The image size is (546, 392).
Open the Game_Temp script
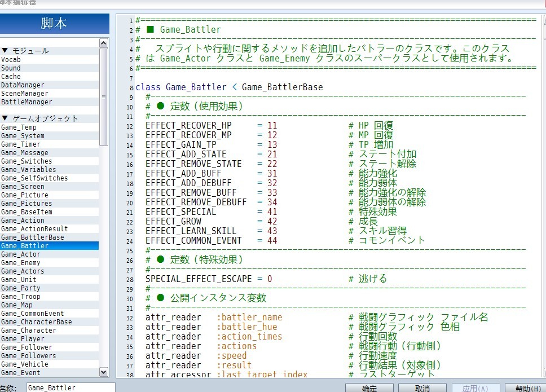(50, 127)
